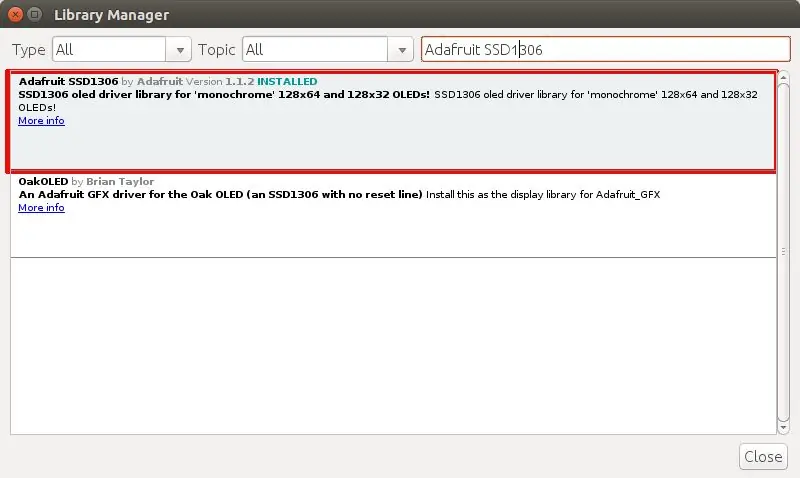Viewport: 800px width, 478px height.
Task: Click the vertical scrollbar track of results list
Action: (783, 253)
